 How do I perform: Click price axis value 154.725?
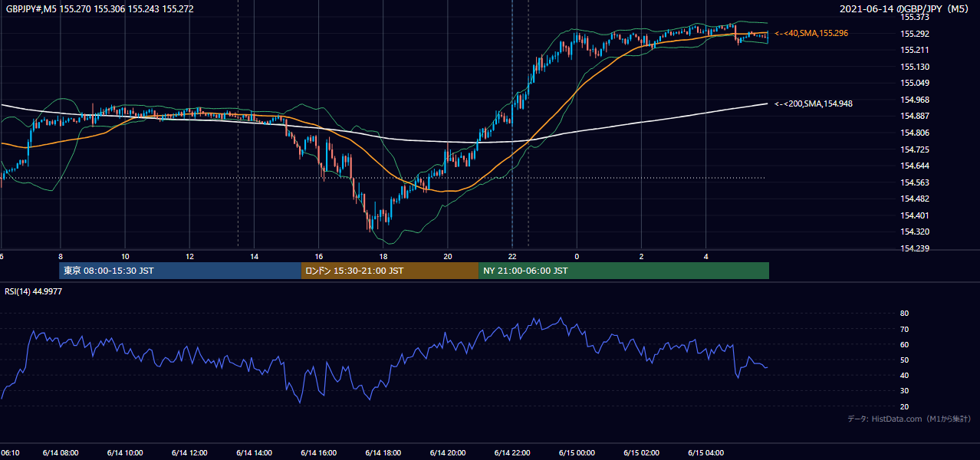pyautogui.click(x=915, y=149)
